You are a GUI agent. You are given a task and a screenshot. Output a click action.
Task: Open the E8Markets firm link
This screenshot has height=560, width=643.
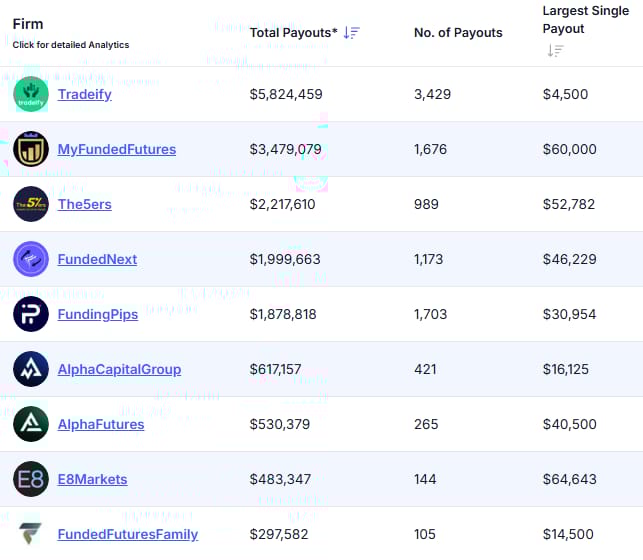tap(92, 479)
